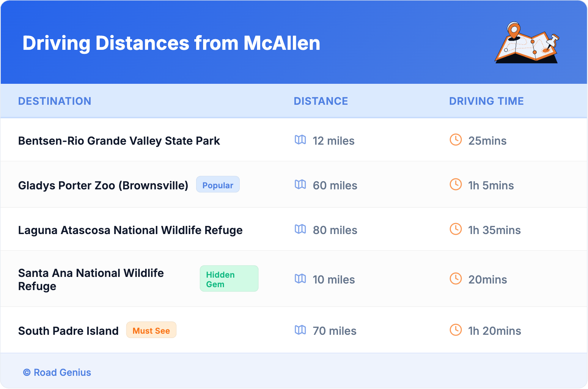Click the map icon beside 60 miles
588x389 pixels.
300,185
